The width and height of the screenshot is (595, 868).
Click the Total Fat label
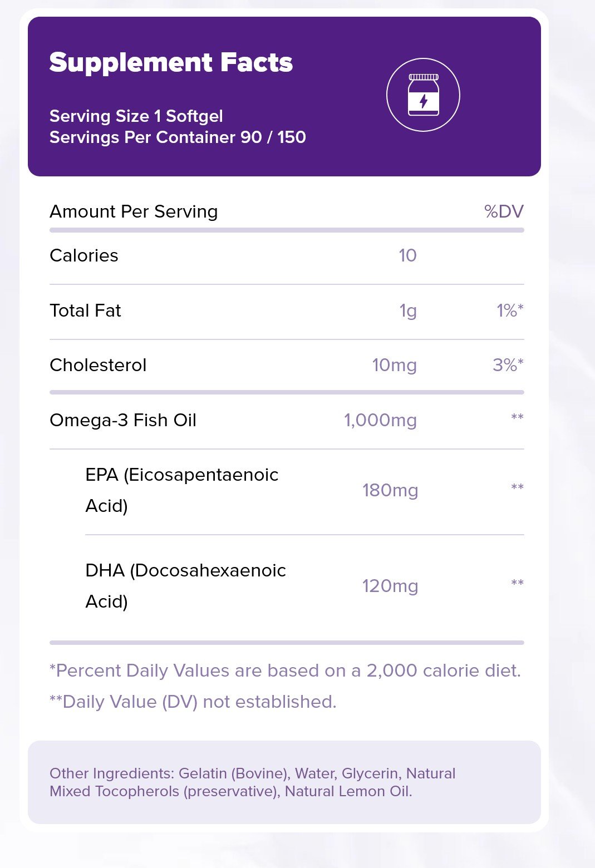click(x=85, y=310)
